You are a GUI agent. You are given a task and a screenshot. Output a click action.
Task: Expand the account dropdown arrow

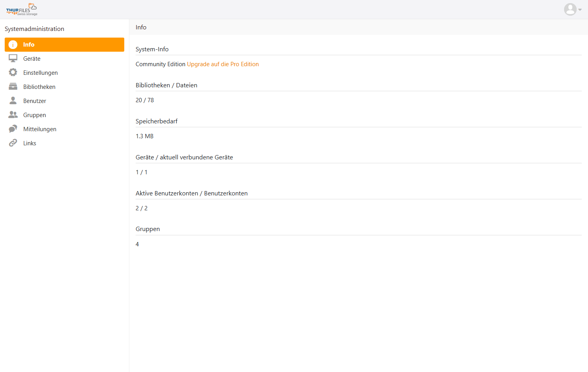pyautogui.click(x=580, y=10)
